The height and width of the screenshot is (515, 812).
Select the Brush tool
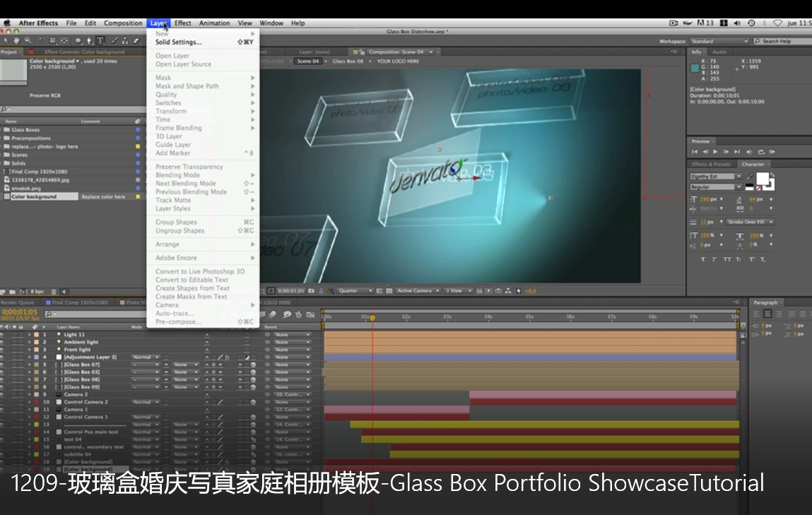tap(114, 40)
